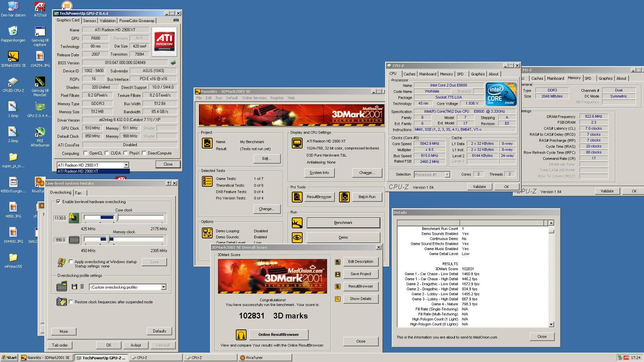Switch to the Validation tab in GPU-Z
This screenshot has height=362, width=644.
(107, 21)
